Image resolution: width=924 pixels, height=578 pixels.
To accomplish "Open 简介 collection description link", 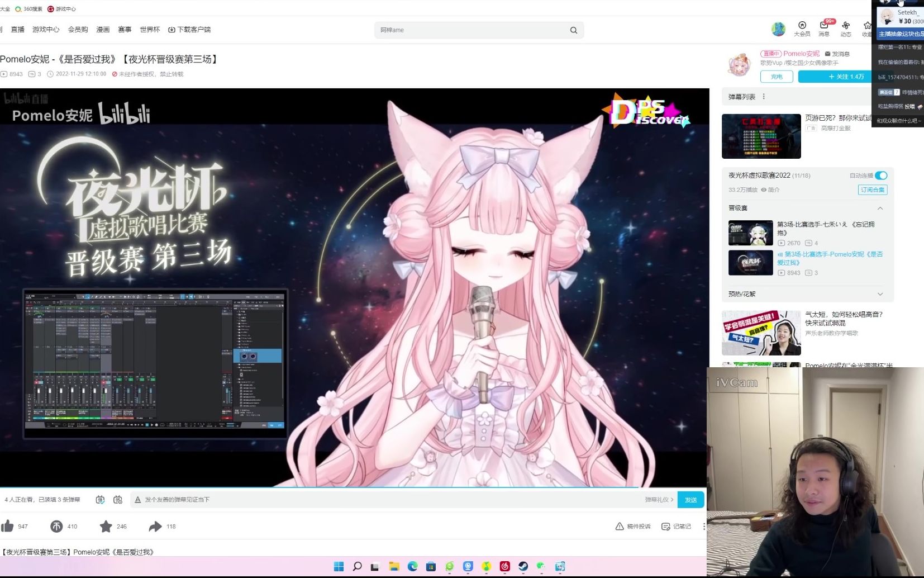I will tap(770, 190).
